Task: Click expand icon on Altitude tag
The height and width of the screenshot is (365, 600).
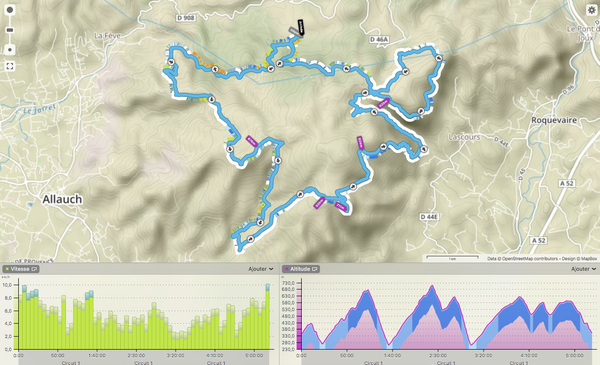Action: tap(314, 269)
